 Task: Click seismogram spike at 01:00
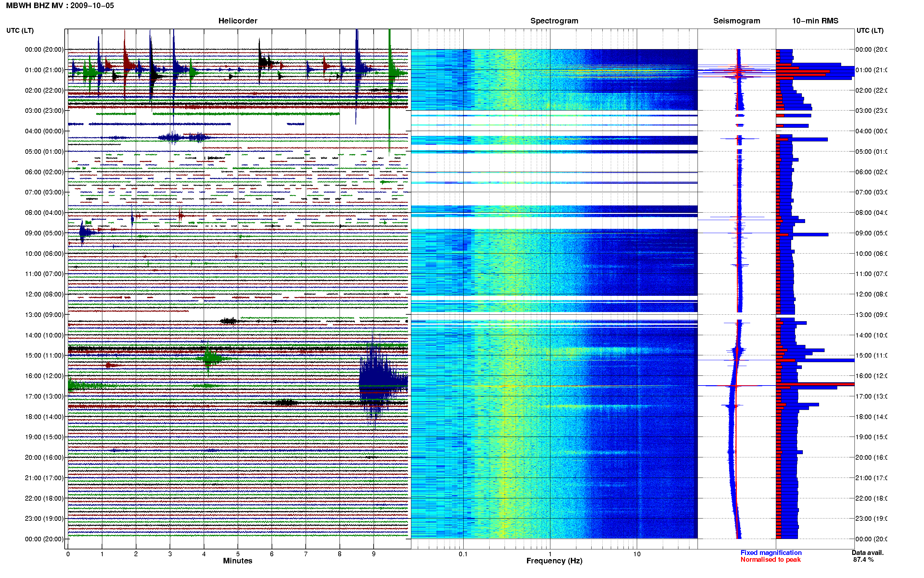pos(737,70)
